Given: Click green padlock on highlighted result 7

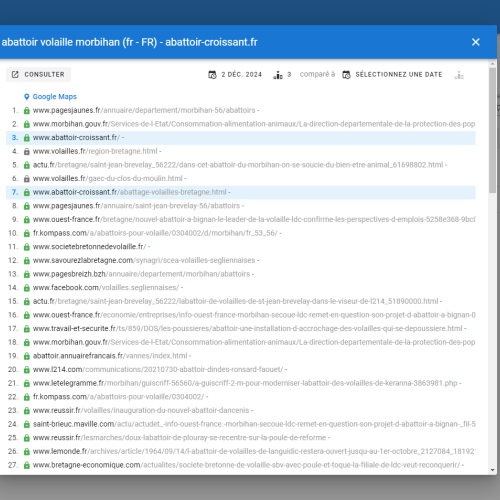Looking at the screenshot, I should (x=27, y=192).
